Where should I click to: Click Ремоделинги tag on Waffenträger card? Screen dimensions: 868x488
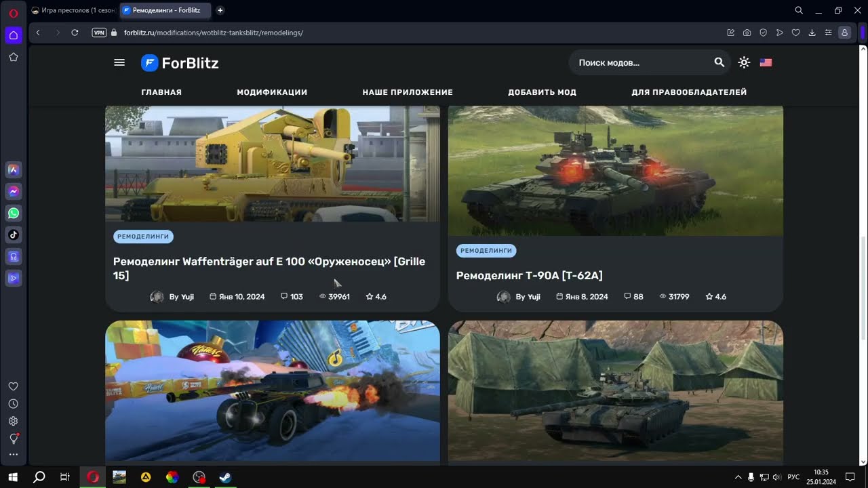click(143, 237)
